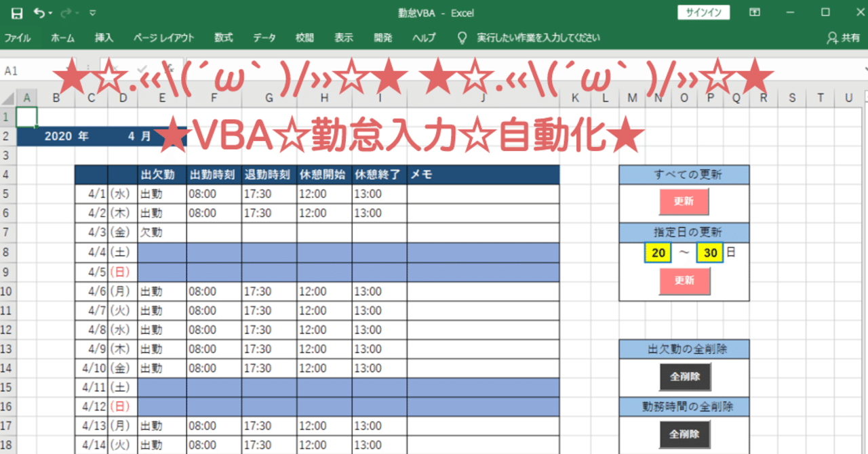The image size is (868, 454).
Task: Open the Customize Quick Access Toolbar arrow
Action: (x=92, y=13)
